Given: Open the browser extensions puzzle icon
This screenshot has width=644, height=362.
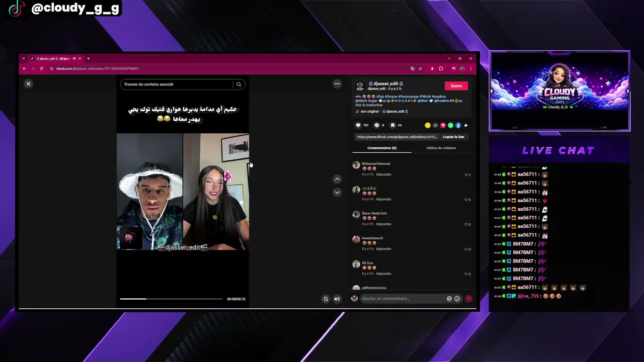Looking at the screenshot, I should pos(441,68).
